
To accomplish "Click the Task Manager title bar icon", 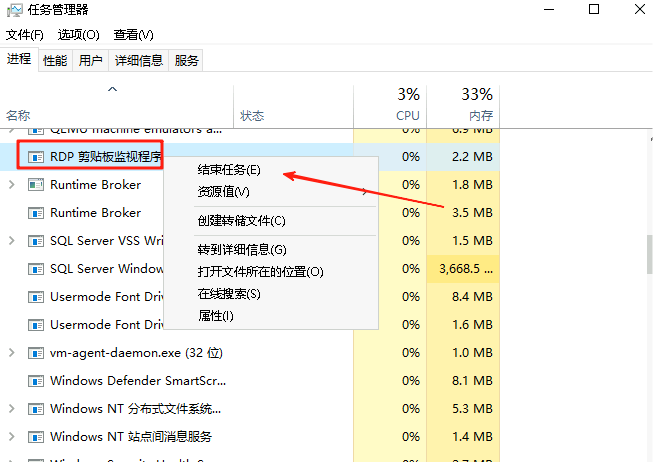I will pyautogui.click(x=15, y=10).
